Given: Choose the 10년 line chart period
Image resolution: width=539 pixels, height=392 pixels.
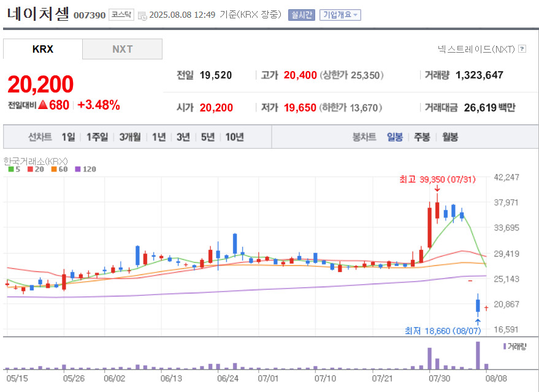Looking at the screenshot, I should [234, 137].
